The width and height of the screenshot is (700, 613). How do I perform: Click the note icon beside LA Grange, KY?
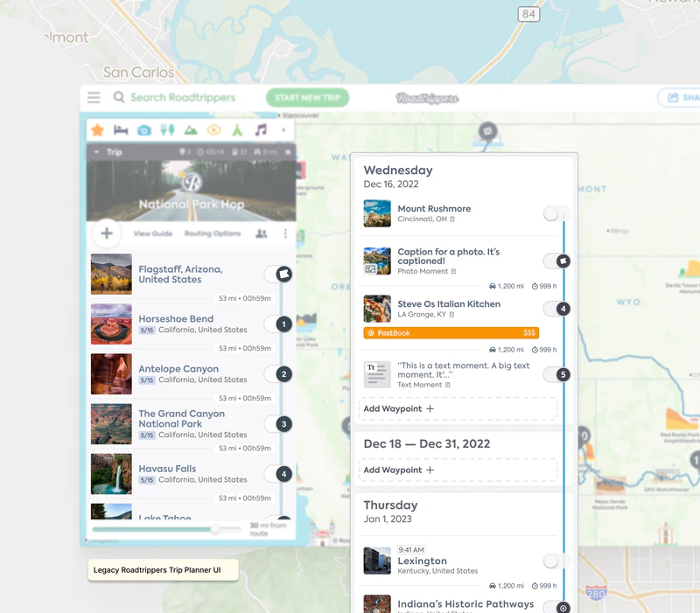(x=451, y=315)
